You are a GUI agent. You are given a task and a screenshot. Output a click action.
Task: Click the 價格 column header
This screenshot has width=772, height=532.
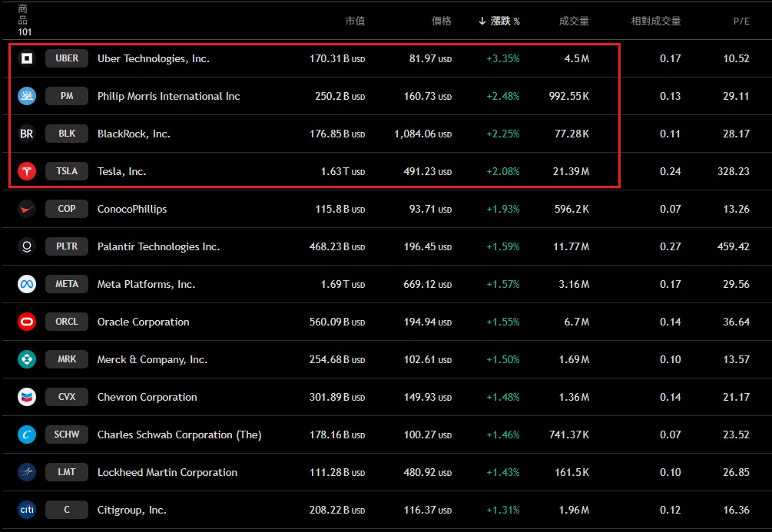click(442, 21)
